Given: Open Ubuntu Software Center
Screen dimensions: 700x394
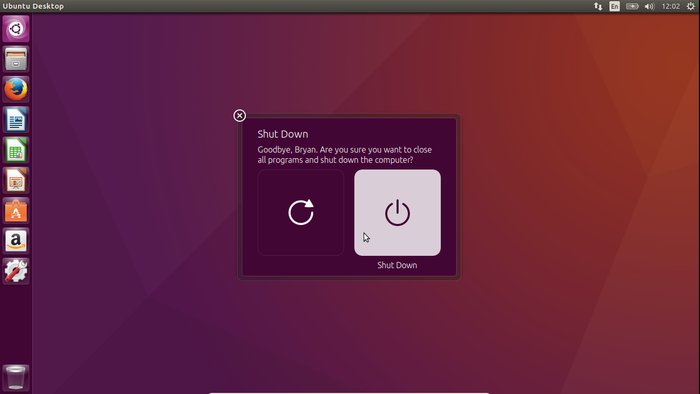Looking at the screenshot, I should point(16,211).
